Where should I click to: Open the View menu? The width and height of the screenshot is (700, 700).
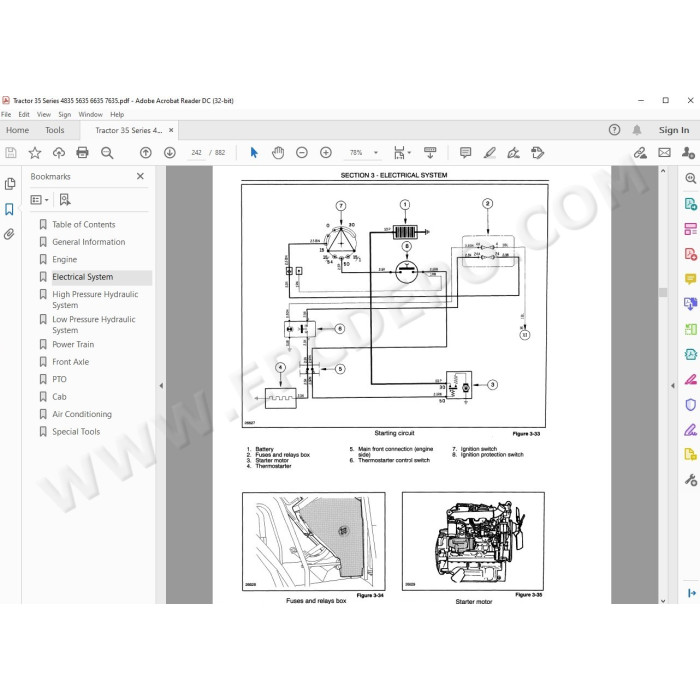click(x=44, y=115)
